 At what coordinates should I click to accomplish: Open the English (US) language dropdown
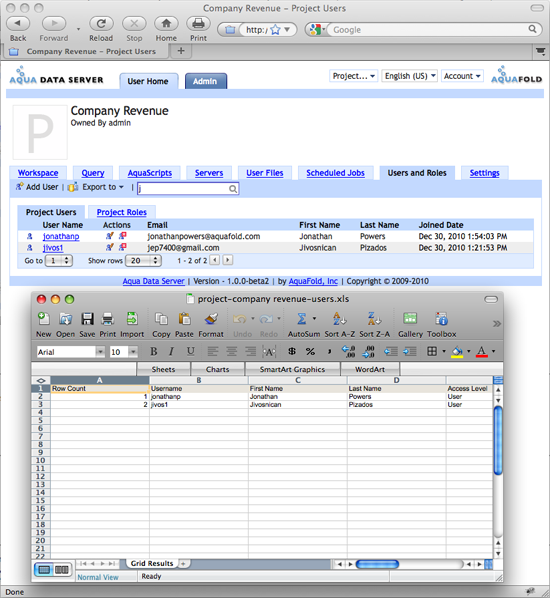point(410,76)
